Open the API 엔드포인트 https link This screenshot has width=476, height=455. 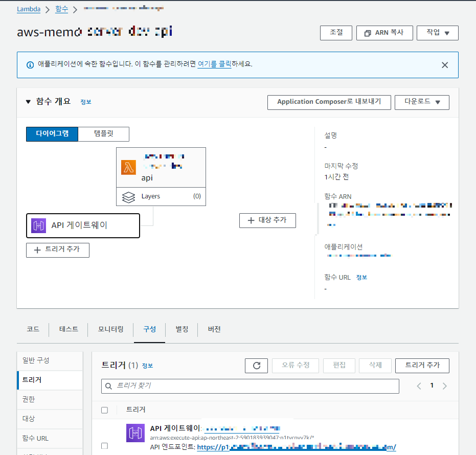click(x=297, y=447)
